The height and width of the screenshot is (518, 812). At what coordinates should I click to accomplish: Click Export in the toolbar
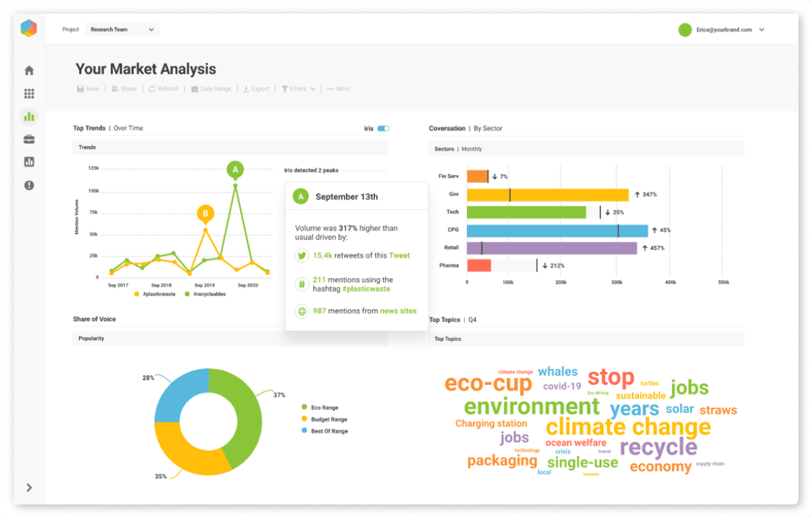(x=256, y=89)
